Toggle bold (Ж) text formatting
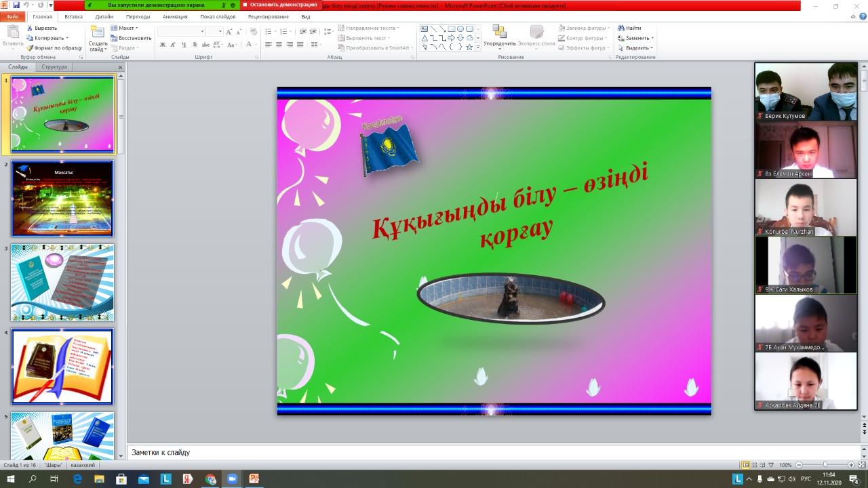Viewport: 868px width, 488px height. tap(163, 45)
